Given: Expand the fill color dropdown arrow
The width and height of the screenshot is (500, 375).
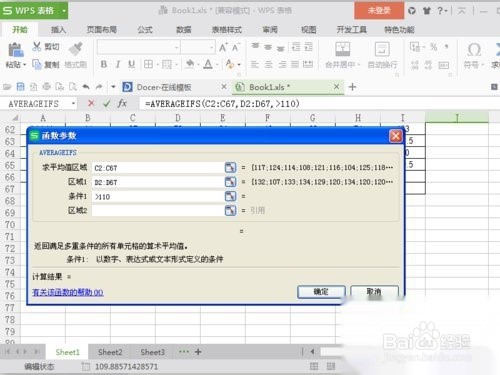Looking at the screenshot, I should (198, 64).
